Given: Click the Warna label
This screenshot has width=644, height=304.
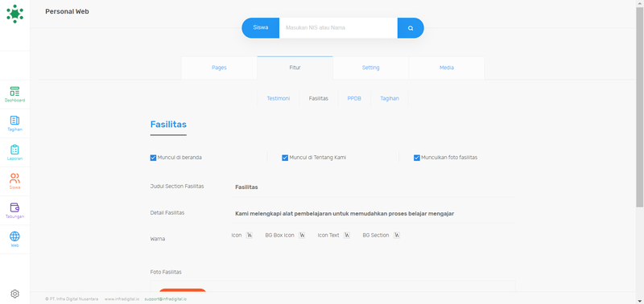Looking at the screenshot, I should point(158,239).
